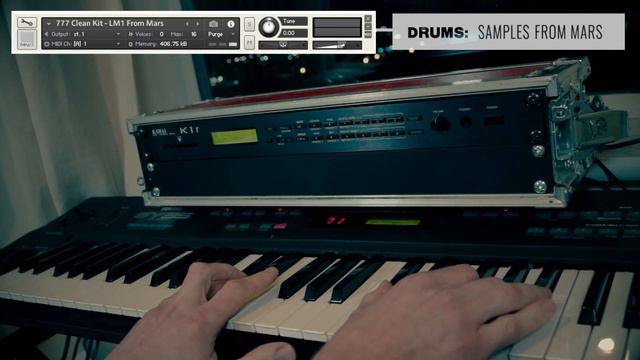Load previous instrument with left arrow

click(x=187, y=24)
